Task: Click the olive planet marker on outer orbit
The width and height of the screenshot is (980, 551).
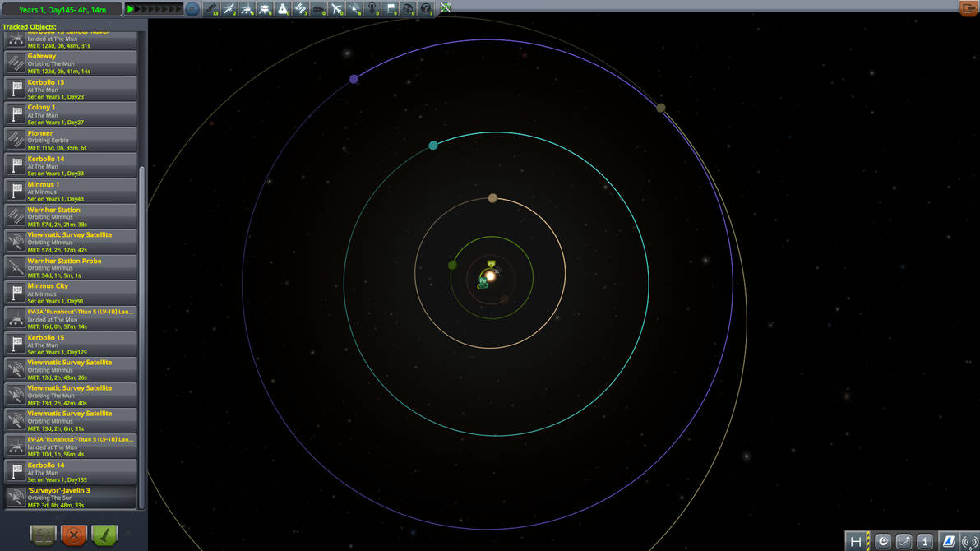Action: [x=661, y=108]
